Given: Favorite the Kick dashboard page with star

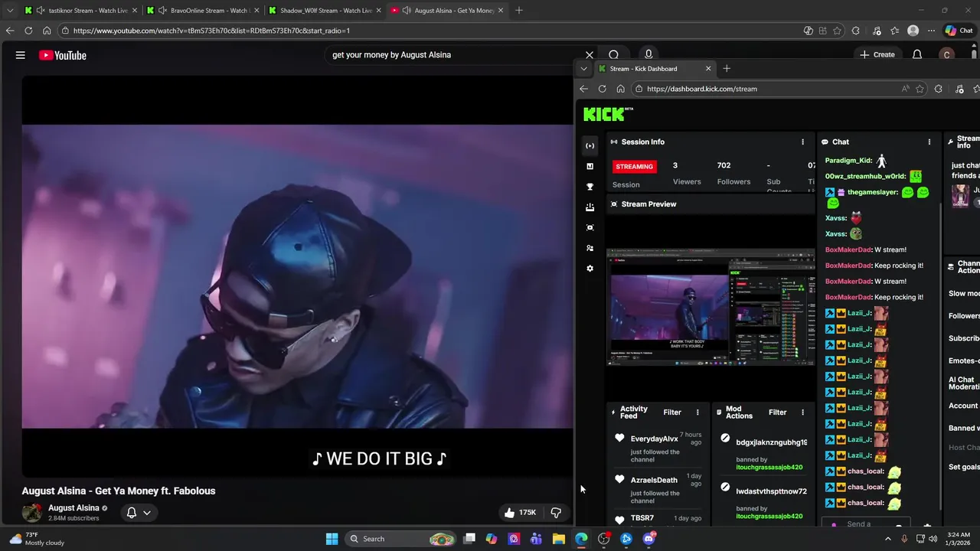Looking at the screenshot, I should click(920, 89).
